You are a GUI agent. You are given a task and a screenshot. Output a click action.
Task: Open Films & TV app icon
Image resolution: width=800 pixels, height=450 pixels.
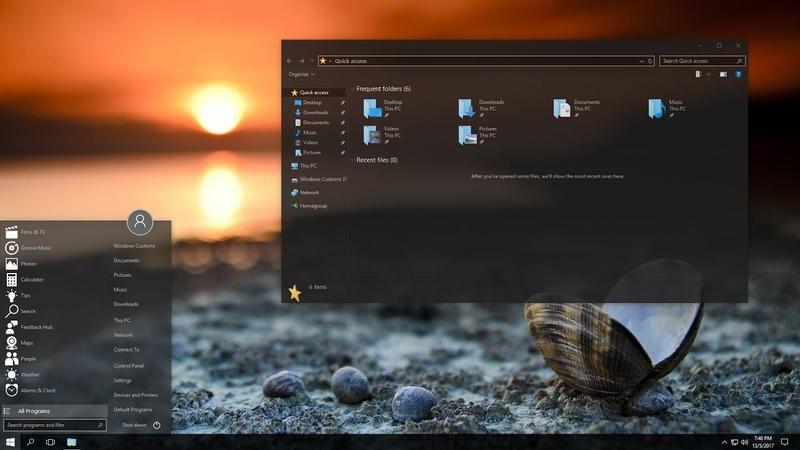[11, 232]
